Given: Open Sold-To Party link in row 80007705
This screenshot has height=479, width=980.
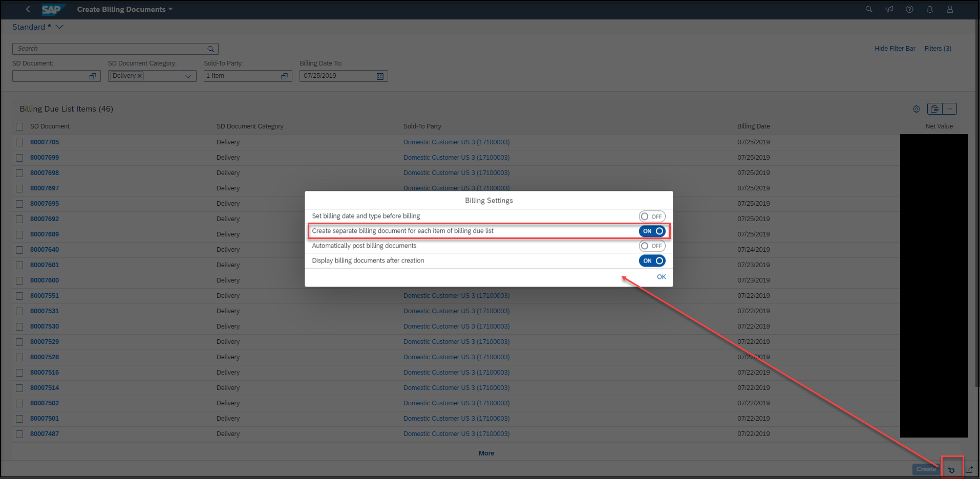Looking at the screenshot, I should (456, 142).
